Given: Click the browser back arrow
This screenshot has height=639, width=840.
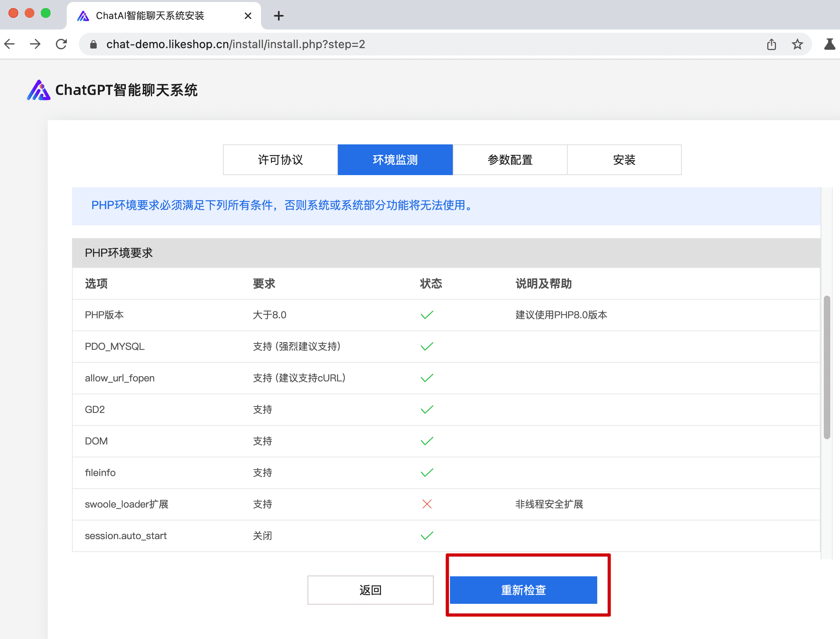Looking at the screenshot, I should (x=10, y=44).
